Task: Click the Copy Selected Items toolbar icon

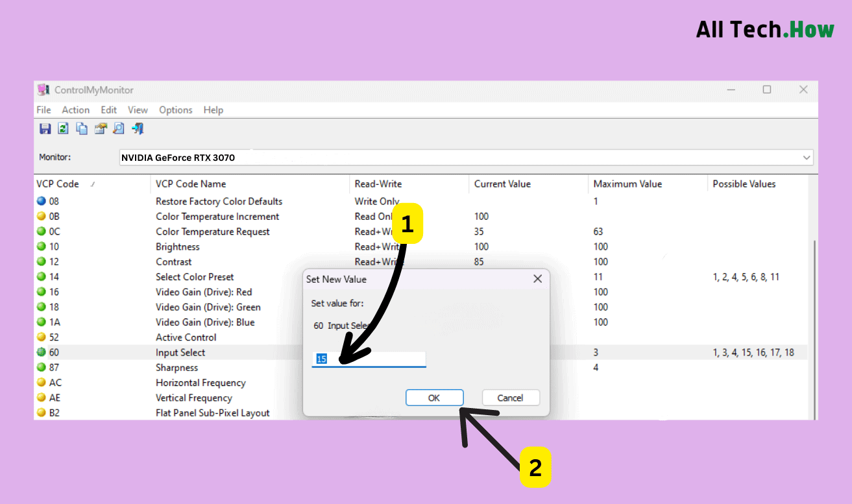Action: coord(82,128)
